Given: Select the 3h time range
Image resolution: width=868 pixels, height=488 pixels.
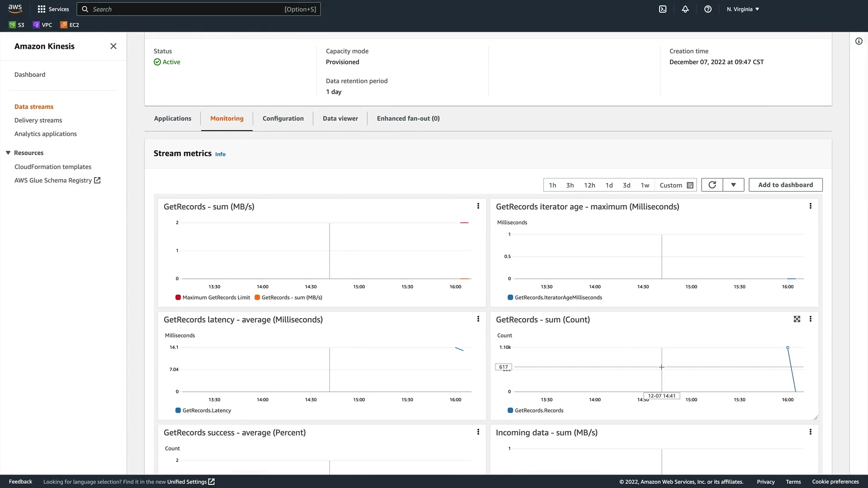Looking at the screenshot, I should [x=570, y=185].
